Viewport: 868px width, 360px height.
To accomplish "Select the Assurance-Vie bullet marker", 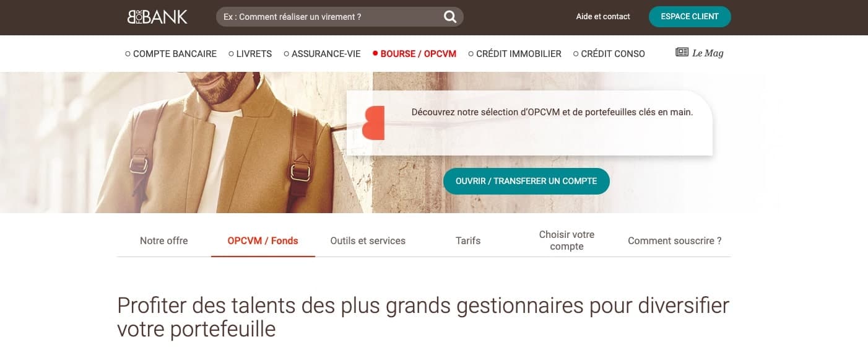I will [x=286, y=54].
